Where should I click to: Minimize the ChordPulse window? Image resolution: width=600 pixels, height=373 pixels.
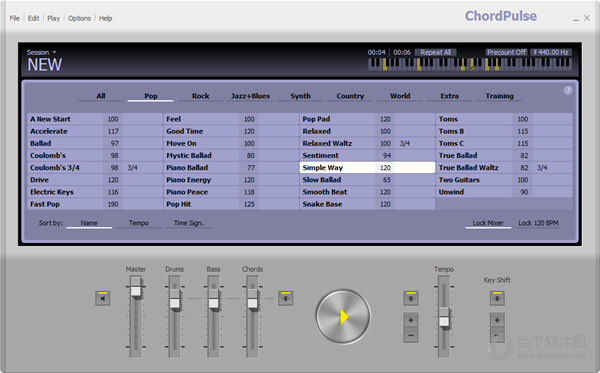576,19
